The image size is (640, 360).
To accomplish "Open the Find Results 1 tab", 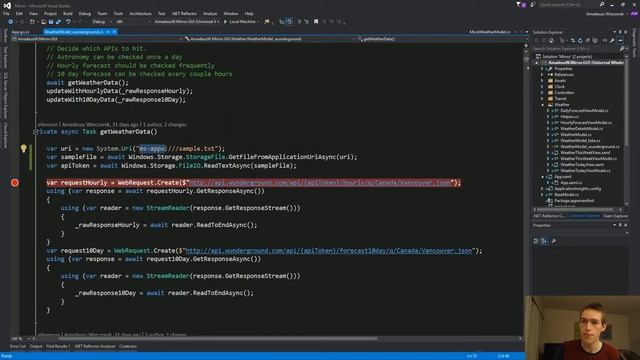I will (x=58, y=347).
